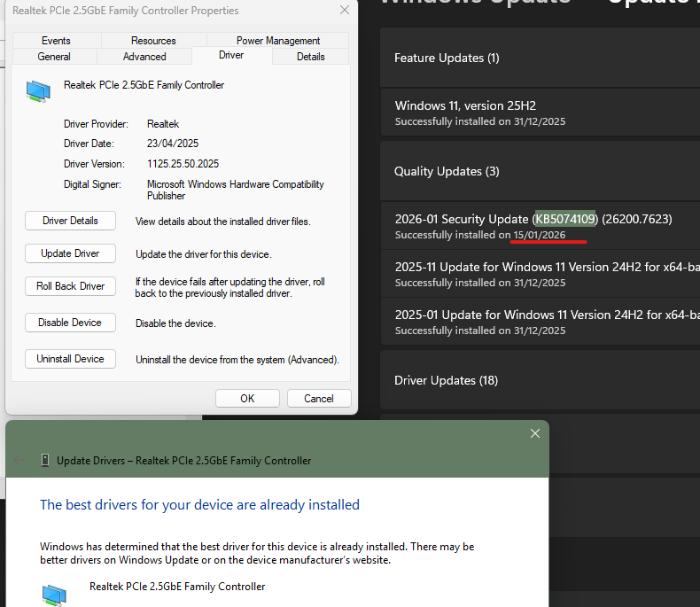Click the network adapter icon in Update Drivers wizard
Screen dimensions: 700x607
click(54, 595)
